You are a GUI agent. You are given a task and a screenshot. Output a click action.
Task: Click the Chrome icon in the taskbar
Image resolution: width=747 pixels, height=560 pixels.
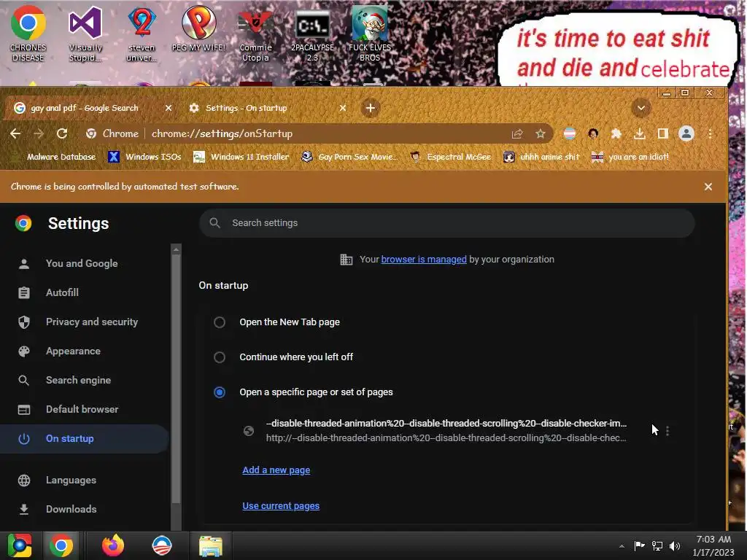[61, 545]
